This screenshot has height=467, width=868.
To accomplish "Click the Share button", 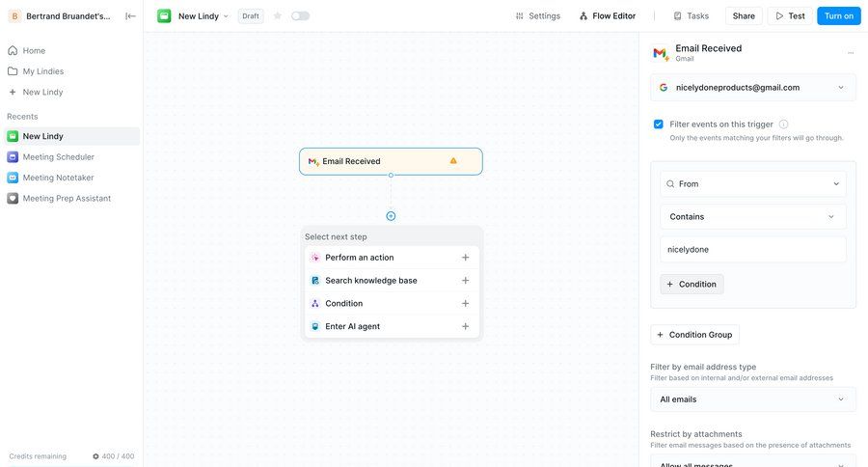I will [744, 16].
